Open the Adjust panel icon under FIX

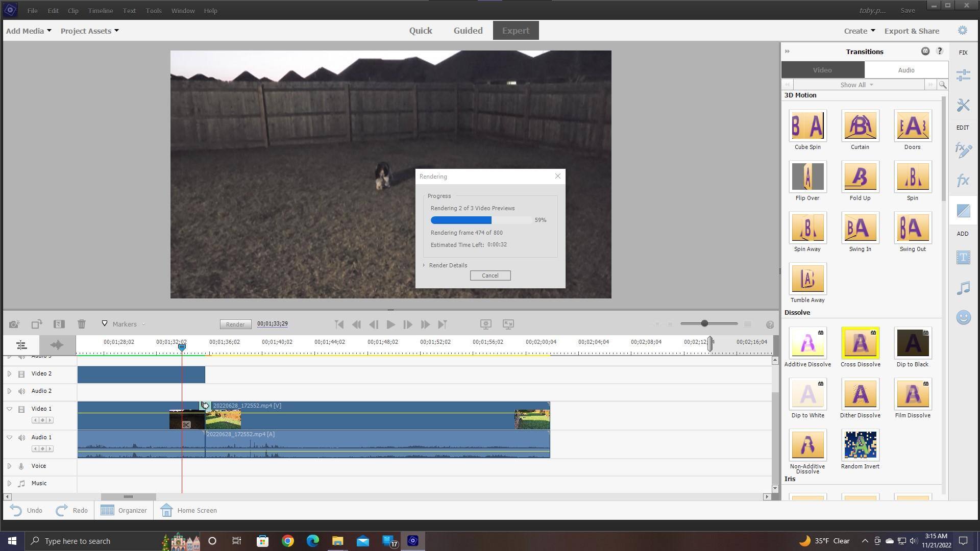coord(963,74)
